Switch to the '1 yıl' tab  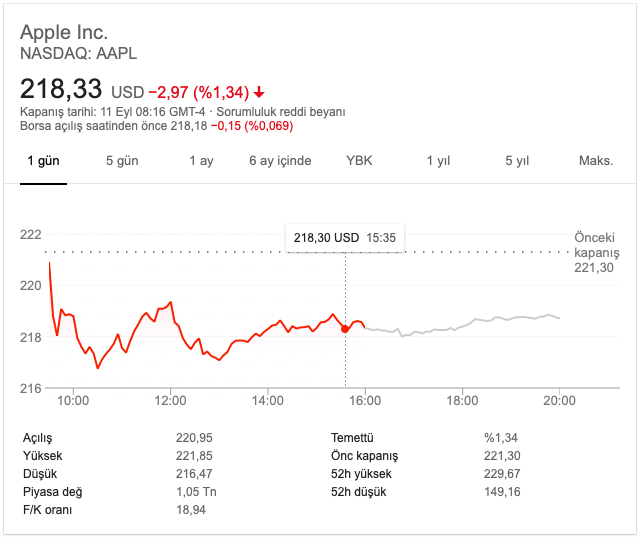pos(438,161)
